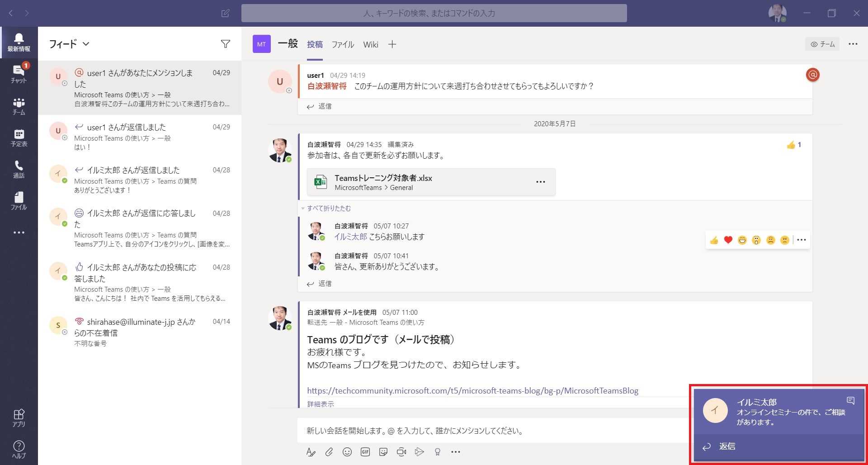Click the MT team avatar
Screen dimensions: 868x465
click(261, 44)
